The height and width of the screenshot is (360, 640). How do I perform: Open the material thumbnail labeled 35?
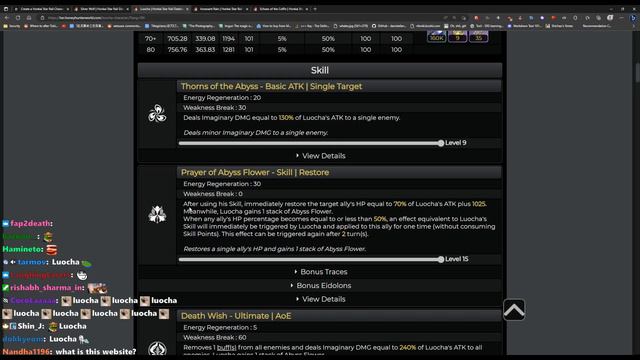point(478,36)
